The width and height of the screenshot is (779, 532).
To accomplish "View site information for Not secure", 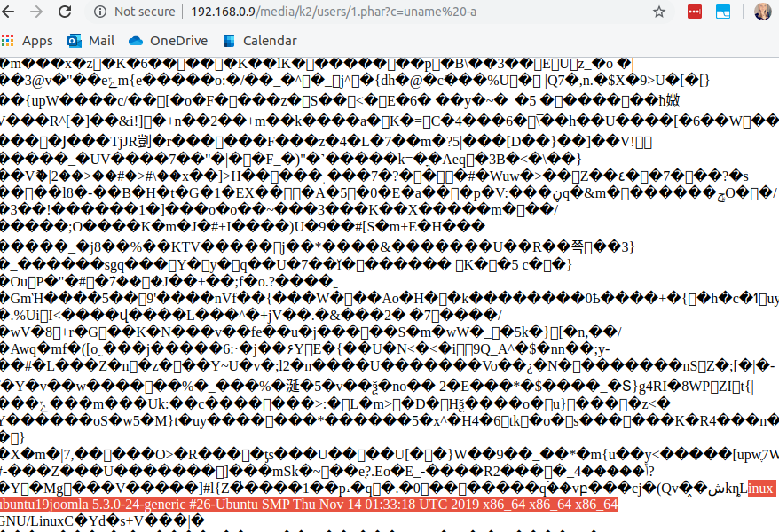I will 100,12.
